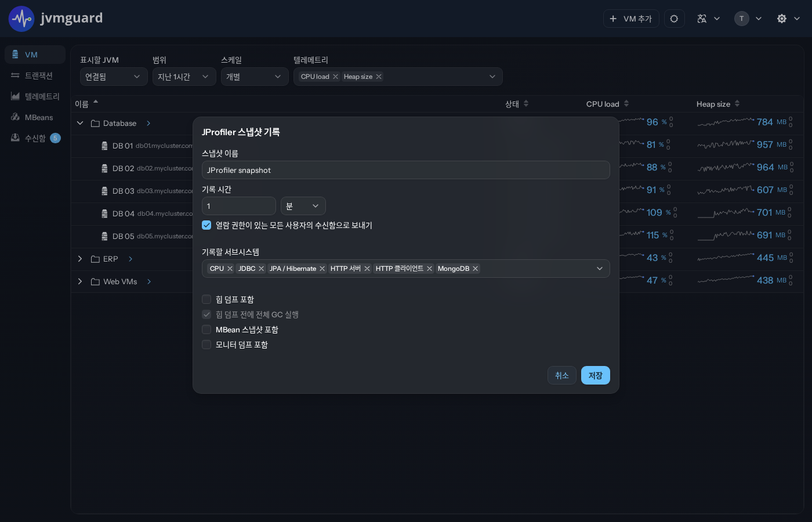Viewport: 812px width, 522px height.
Task: Open recording time unit 분 dropdown
Action: tap(303, 206)
